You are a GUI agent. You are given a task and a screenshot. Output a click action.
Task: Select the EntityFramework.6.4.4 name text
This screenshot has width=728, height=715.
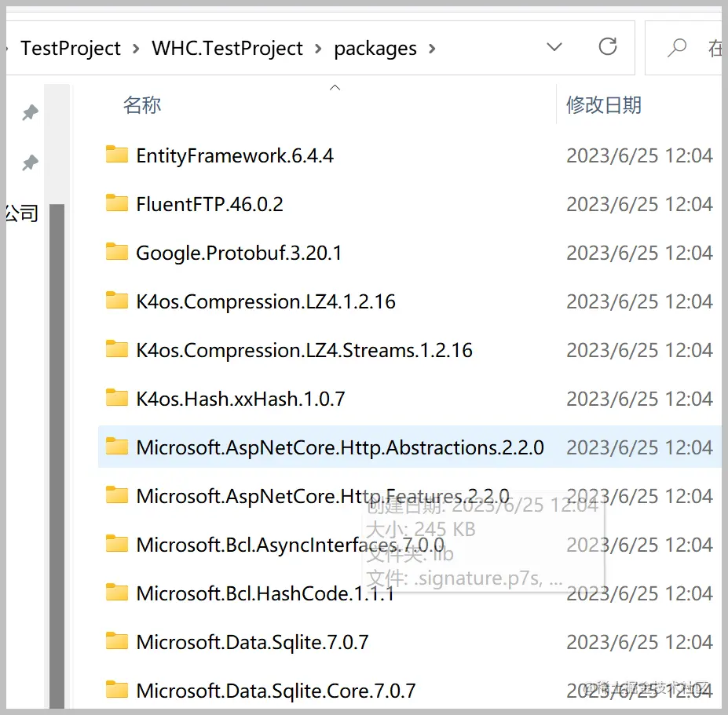(x=235, y=156)
